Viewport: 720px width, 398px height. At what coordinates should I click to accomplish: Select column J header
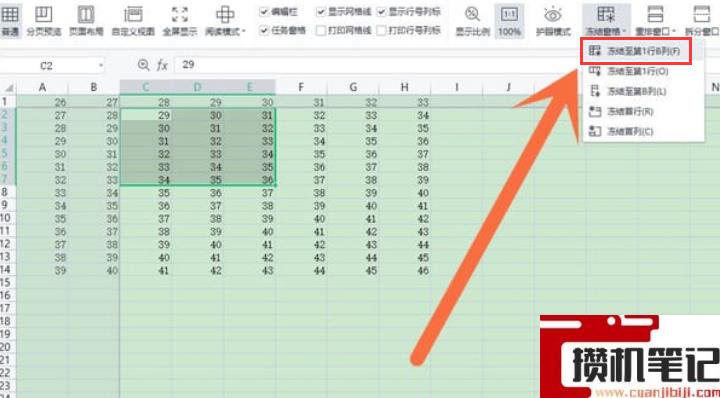pos(508,87)
